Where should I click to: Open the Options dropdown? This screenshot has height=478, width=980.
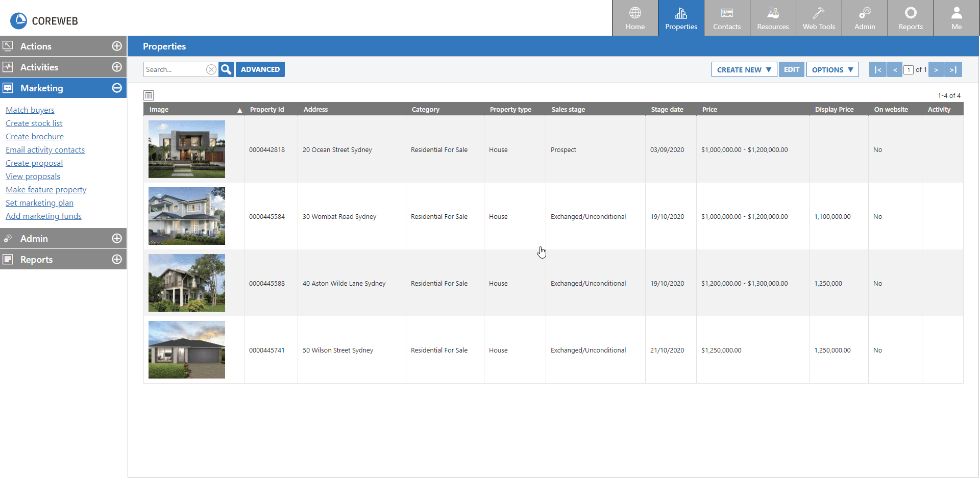tap(832, 69)
